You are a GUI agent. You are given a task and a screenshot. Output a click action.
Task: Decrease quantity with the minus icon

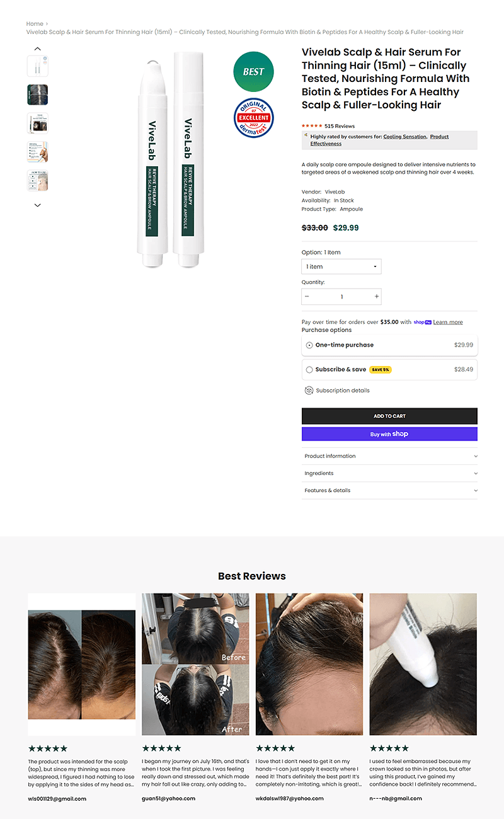(307, 296)
